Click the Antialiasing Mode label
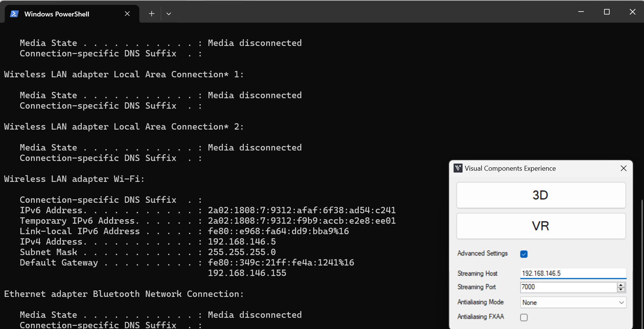 (480, 302)
